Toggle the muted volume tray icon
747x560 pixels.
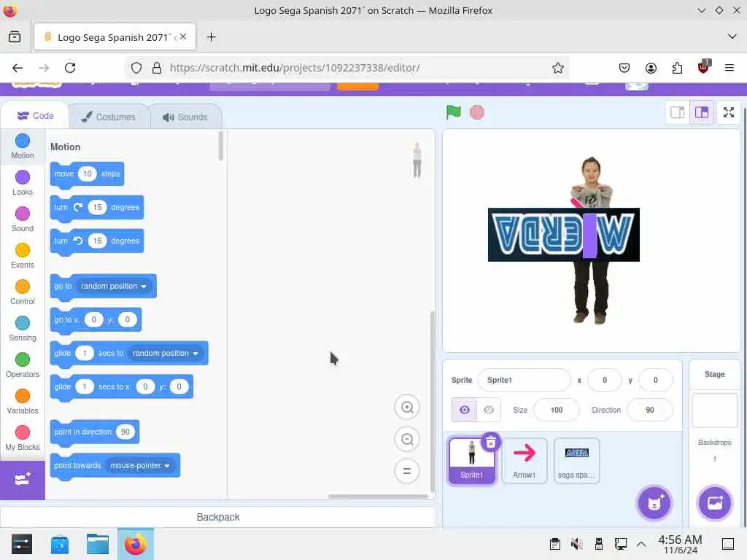(x=576, y=544)
